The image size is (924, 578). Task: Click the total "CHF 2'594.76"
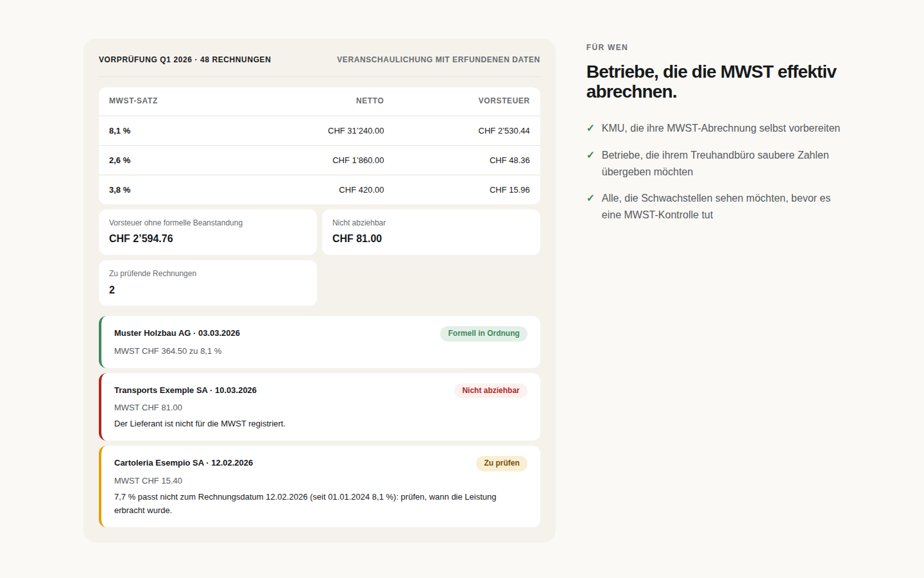141,239
